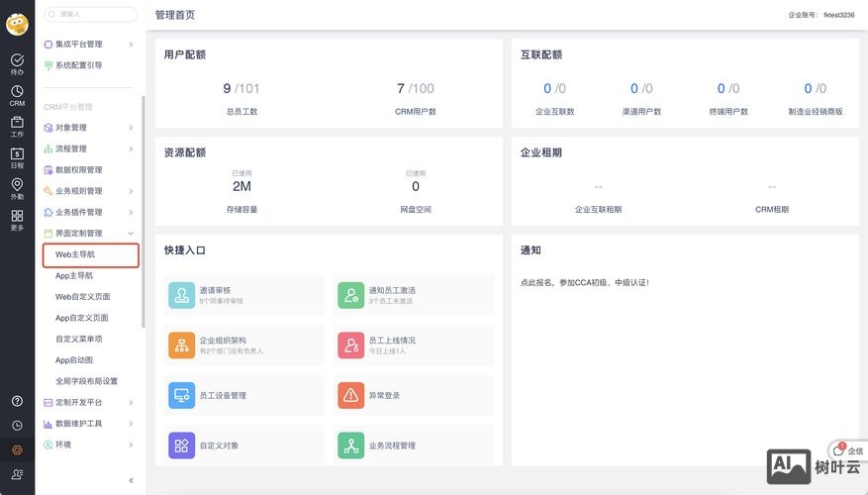Click the 通知员工激活 green icon
Screen dimensions: 868x495
tap(351, 295)
